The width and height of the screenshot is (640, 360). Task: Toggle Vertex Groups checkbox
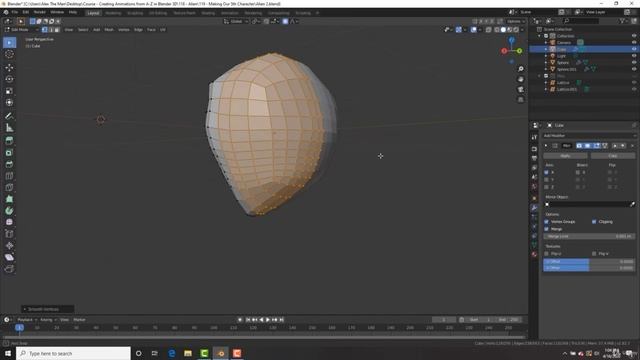pyautogui.click(x=547, y=222)
